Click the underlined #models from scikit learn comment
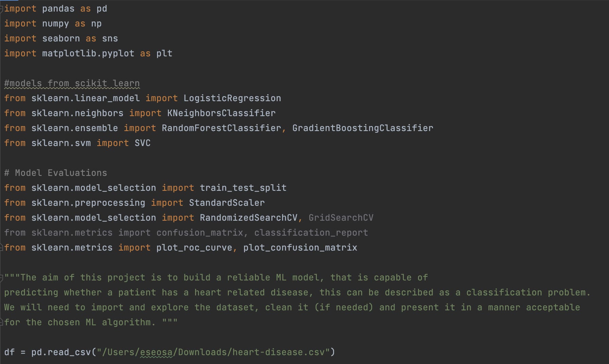The height and width of the screenshot is (364, 609). [72, 84]
